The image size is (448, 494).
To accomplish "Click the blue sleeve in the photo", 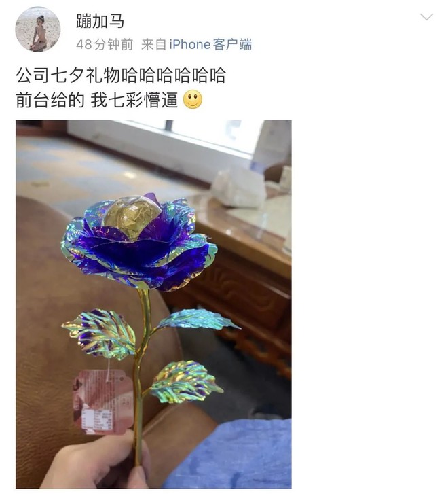I will tap(230, 455).
